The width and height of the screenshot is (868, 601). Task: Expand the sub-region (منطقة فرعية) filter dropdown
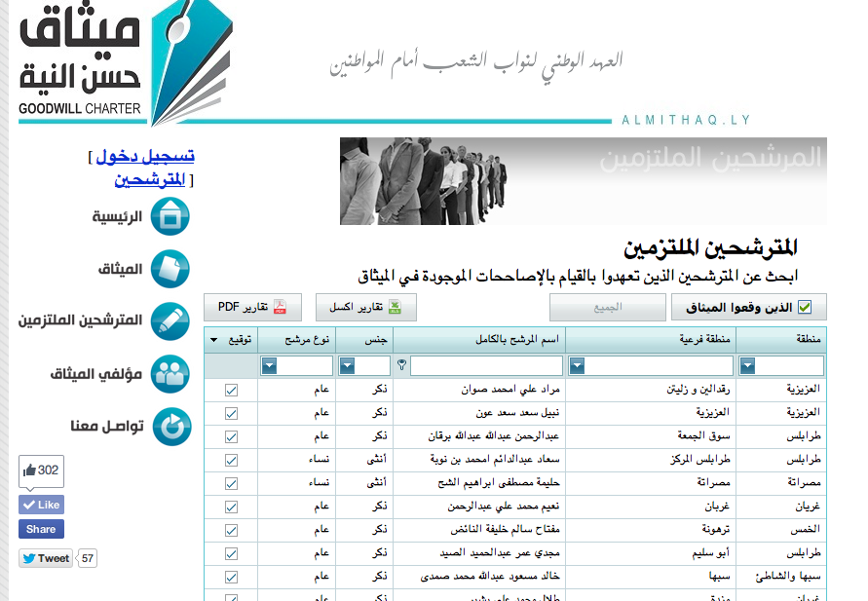578,366
